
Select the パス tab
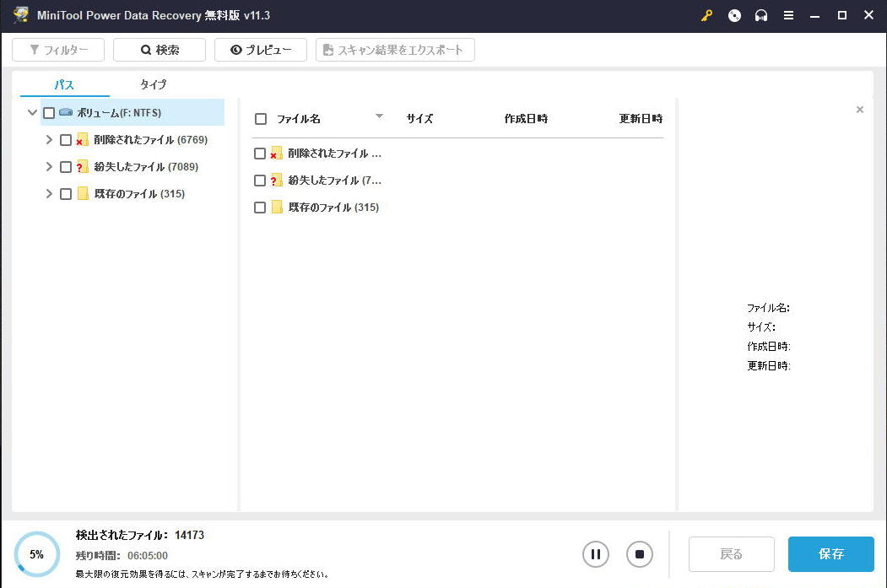click(x=62, y=84)
